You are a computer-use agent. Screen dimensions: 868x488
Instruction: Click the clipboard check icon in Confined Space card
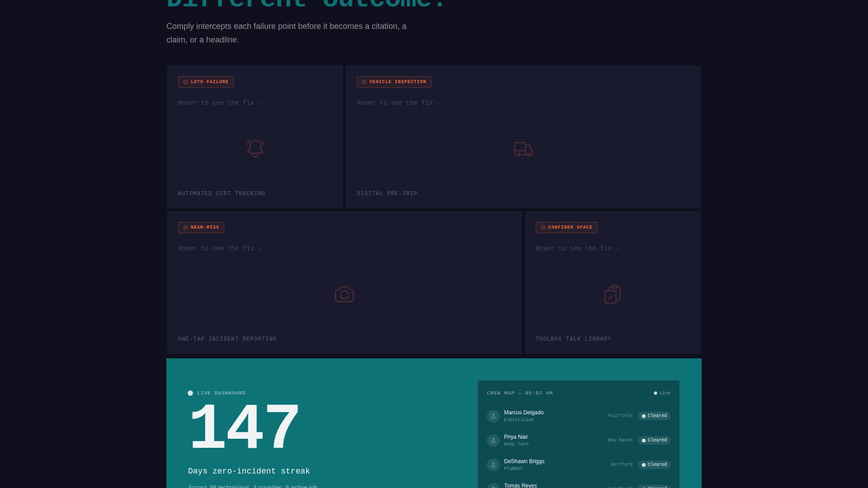pos(613,294)
